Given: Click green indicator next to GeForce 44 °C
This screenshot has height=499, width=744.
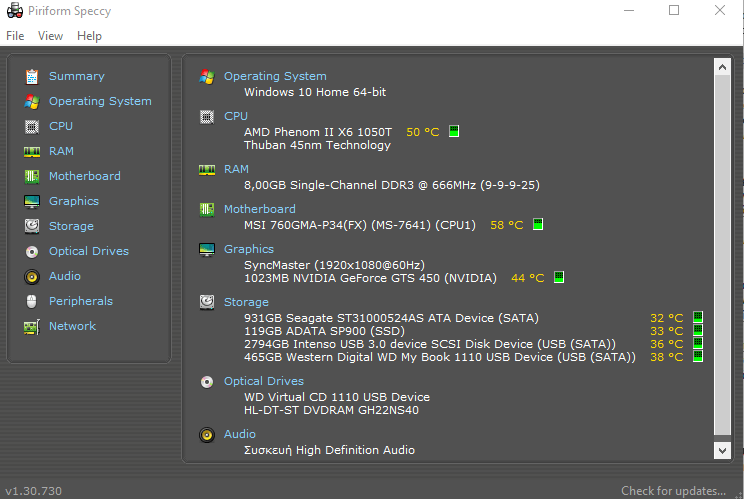Looking at the screenshot, I should click(x=559, y=277).
